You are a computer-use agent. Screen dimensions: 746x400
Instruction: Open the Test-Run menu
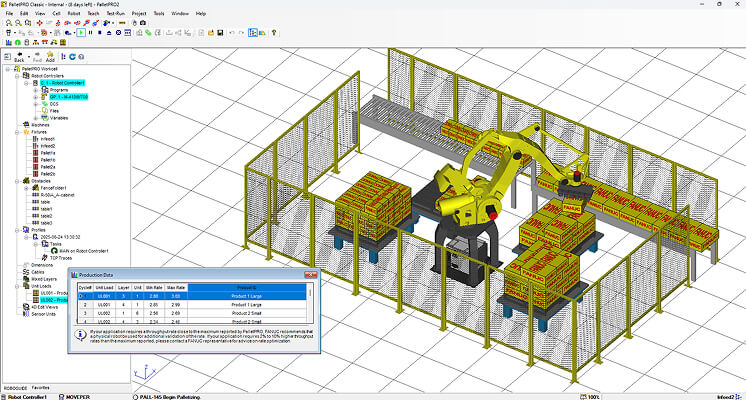pyautogui.click(x=116, y=13)
